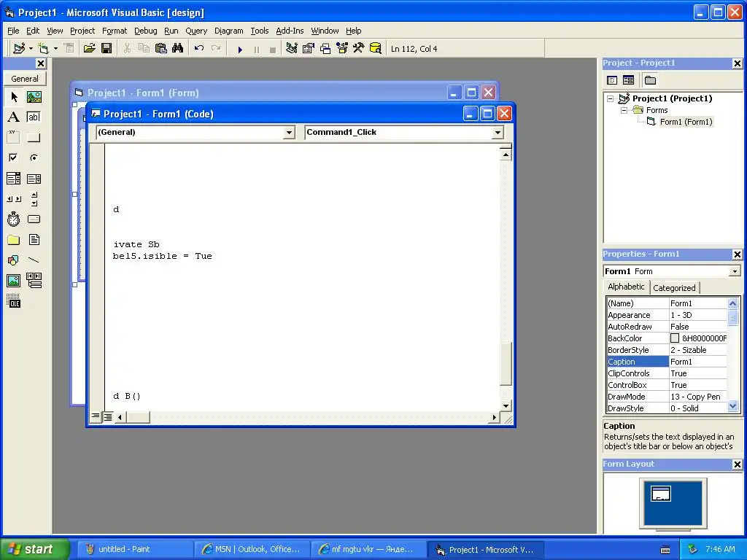Viewport: 747px width, 560px height.
Task: Collapse the Project1 (Project1) tree node
Action: (611, 98)
